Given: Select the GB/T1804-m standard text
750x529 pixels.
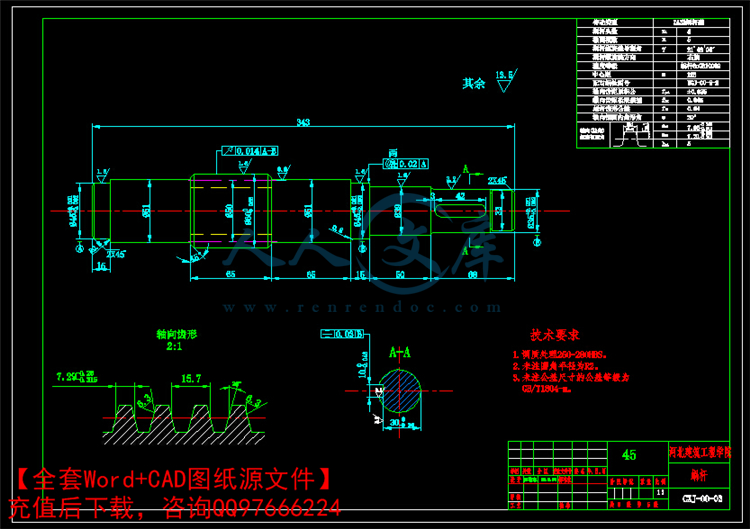Looking at the screenshot, I should click(547, 388).
